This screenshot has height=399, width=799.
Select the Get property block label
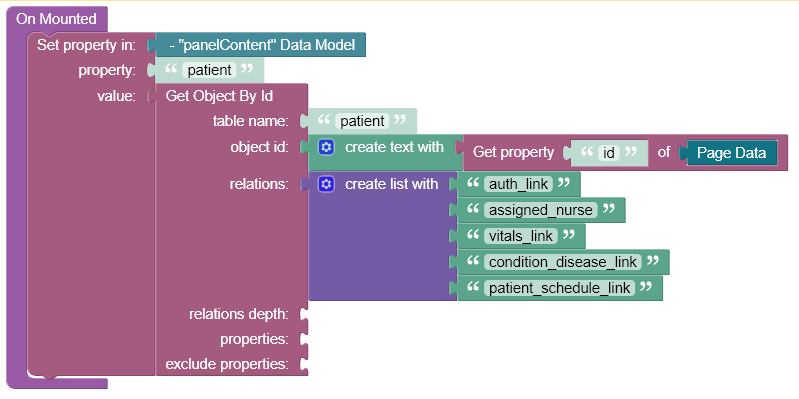point(513,152)
